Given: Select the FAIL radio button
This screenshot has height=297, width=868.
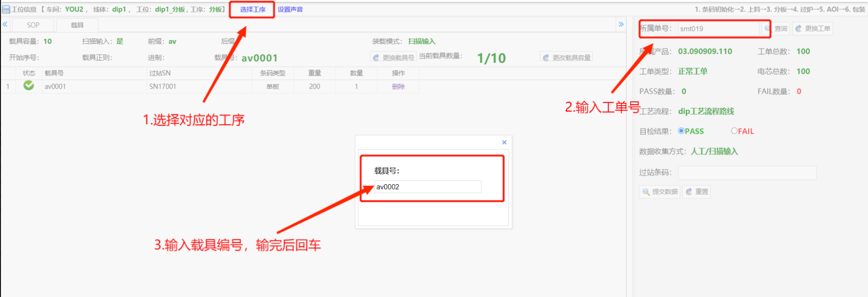Looking at the screenshot, I should pyautogui.click(x=734, y=131).
